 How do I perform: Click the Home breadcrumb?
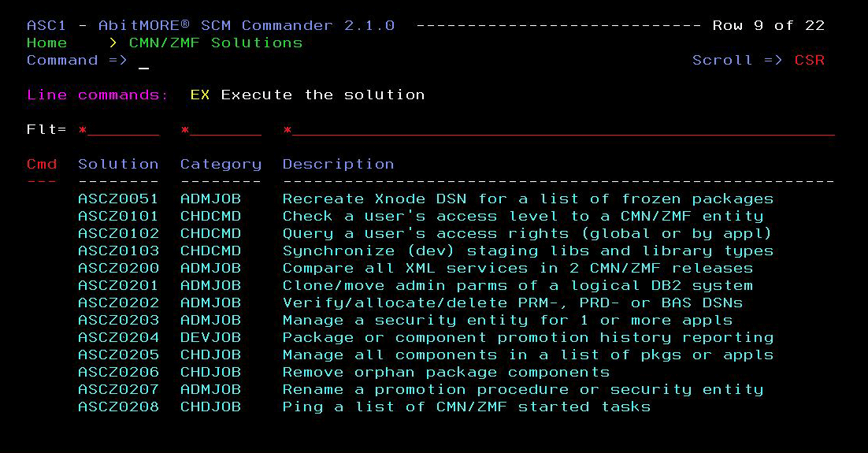[x=47, y=43]
